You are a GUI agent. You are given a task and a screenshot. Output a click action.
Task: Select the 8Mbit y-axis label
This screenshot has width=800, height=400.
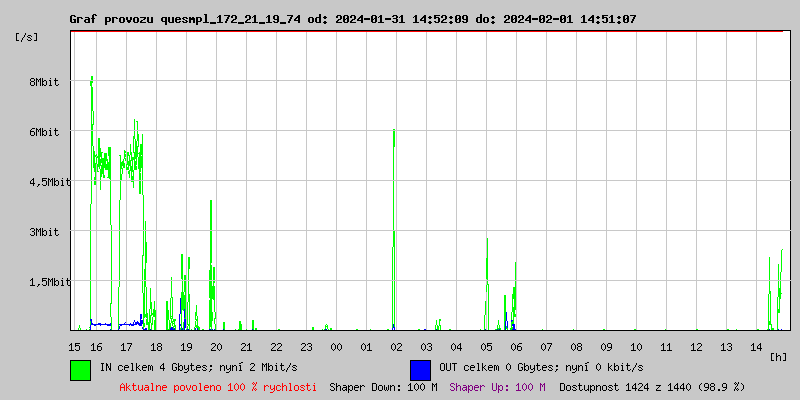44,82
